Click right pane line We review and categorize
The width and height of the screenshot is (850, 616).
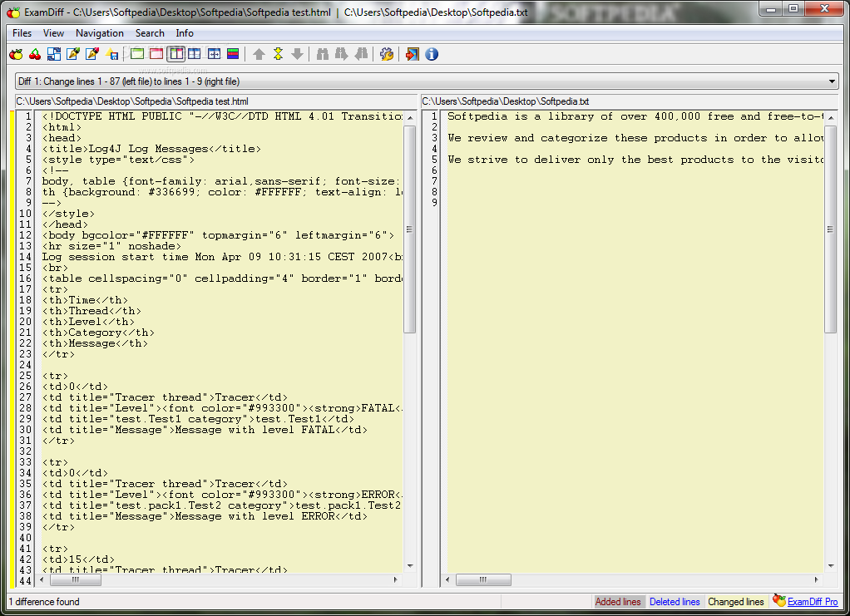[x=635, y=138]
